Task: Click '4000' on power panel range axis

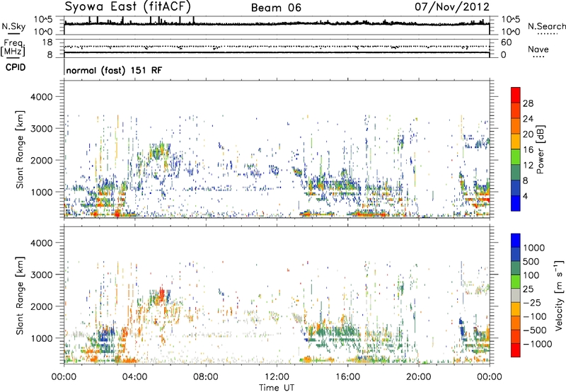Action: (42, 97)
